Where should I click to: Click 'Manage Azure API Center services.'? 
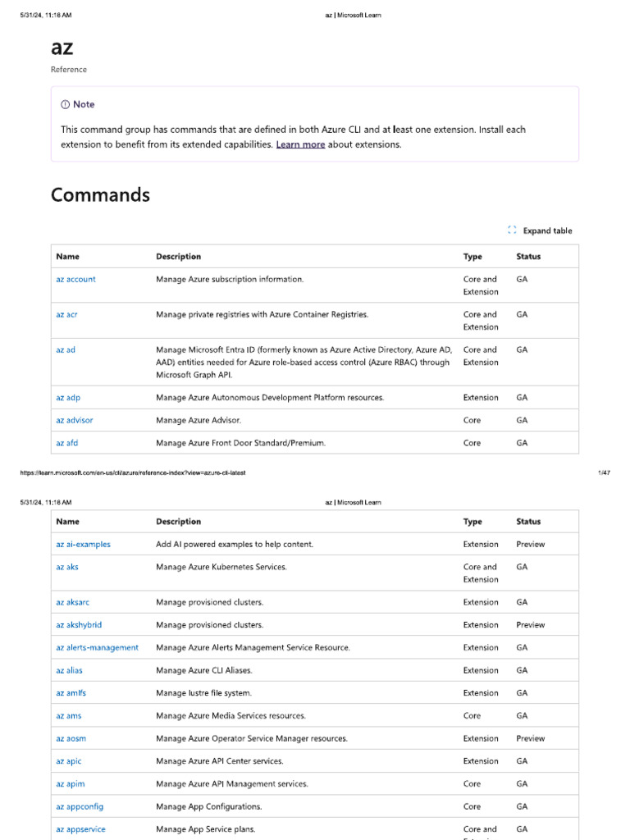220,760
